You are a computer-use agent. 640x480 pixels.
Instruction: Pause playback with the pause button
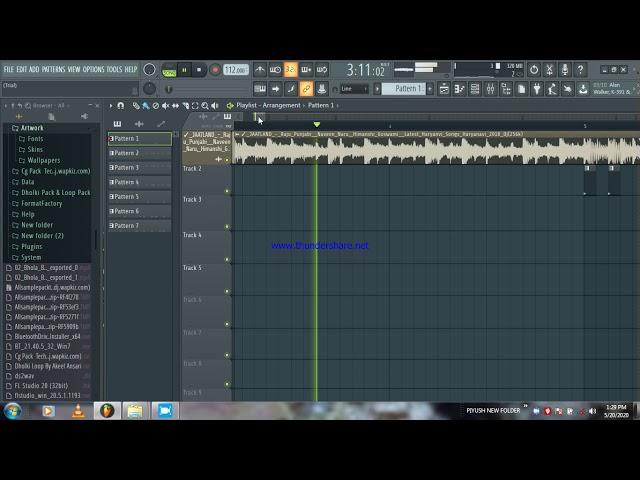click(184, 70)
